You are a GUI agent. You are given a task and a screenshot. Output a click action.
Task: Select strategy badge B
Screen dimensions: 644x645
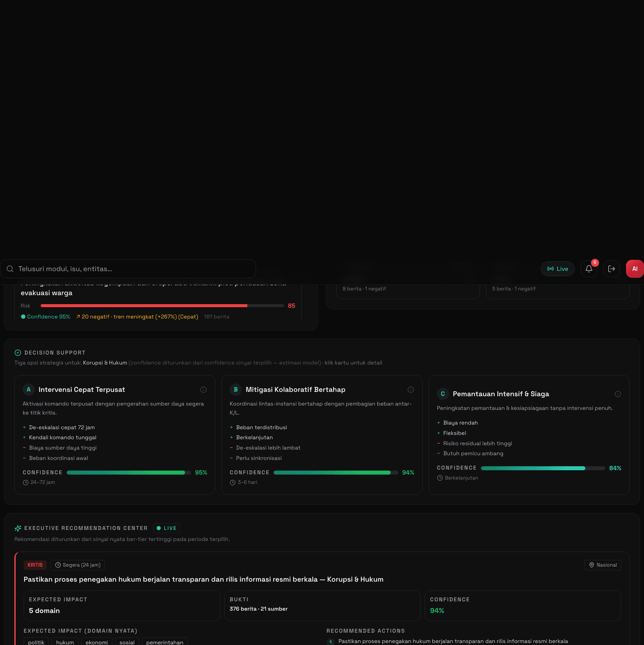tap(236, 390)
